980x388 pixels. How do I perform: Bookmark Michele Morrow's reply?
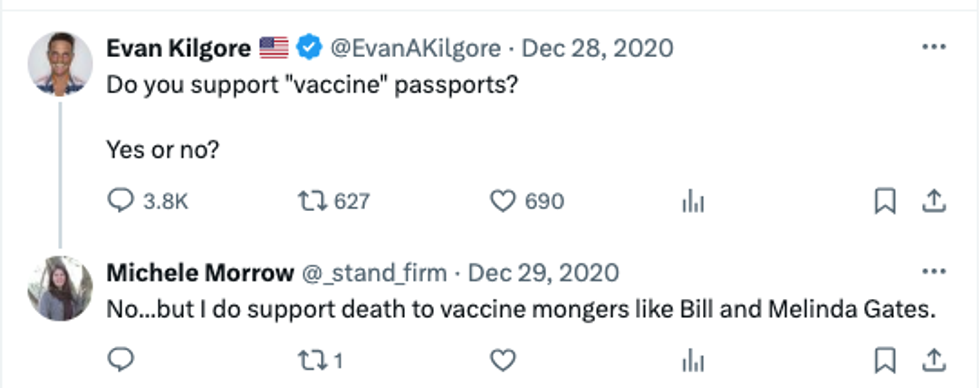click(885, 361)
